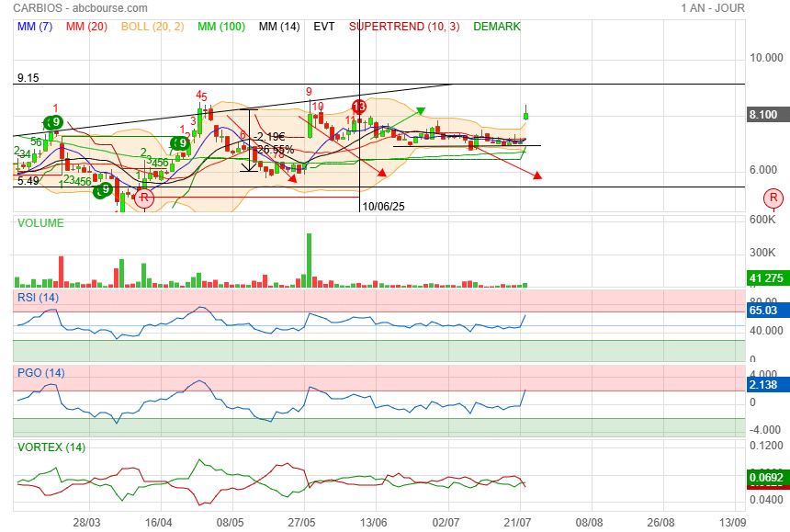The width and height of the screenshot is (790, 532).
Task: Click the green up-triangle arrow marker
Action: (421, 111)
